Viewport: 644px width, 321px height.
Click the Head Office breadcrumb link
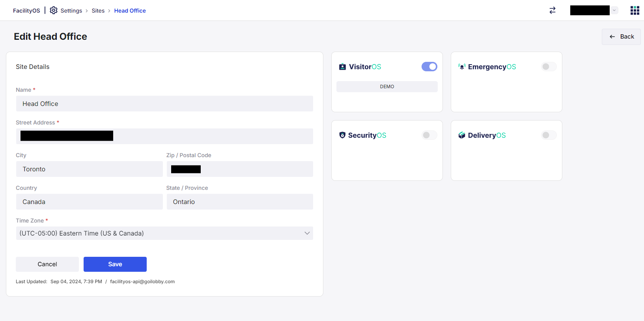tap(130, 11)
